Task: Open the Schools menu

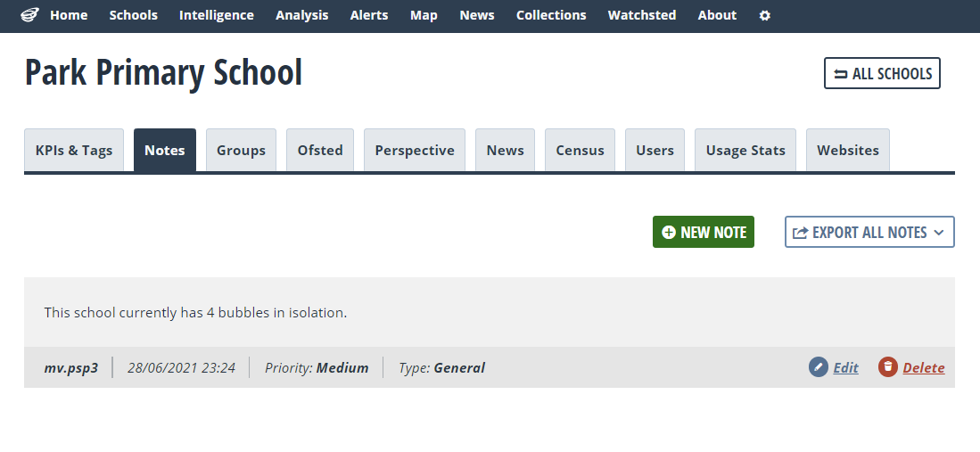Action: pyautogui.click(x=133, y=15)
